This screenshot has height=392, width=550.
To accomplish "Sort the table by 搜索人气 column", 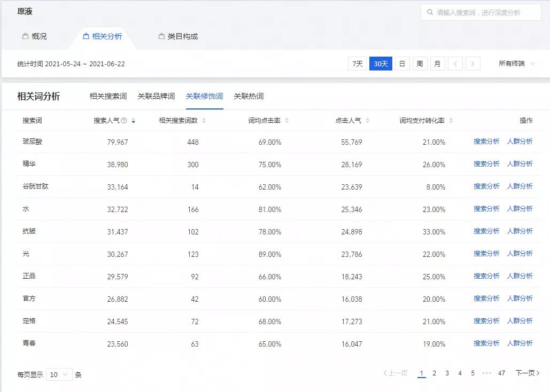I will [134, 120].
